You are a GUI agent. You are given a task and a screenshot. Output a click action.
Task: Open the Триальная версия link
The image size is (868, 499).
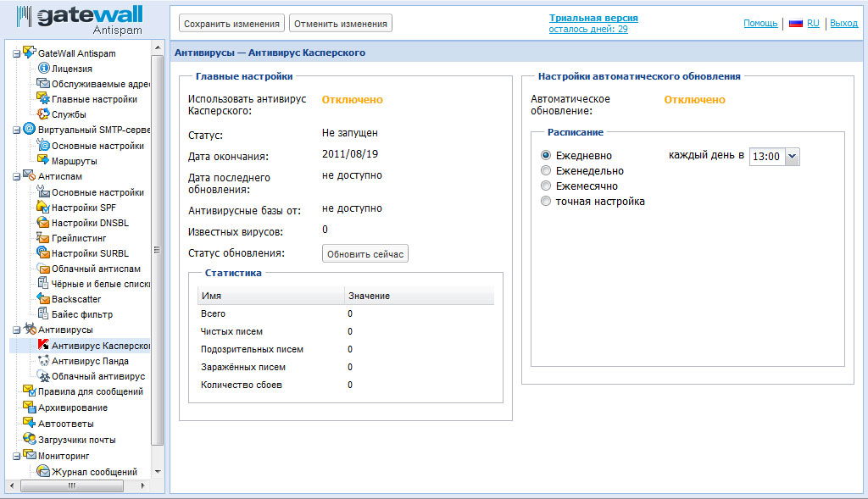[593, 18]
